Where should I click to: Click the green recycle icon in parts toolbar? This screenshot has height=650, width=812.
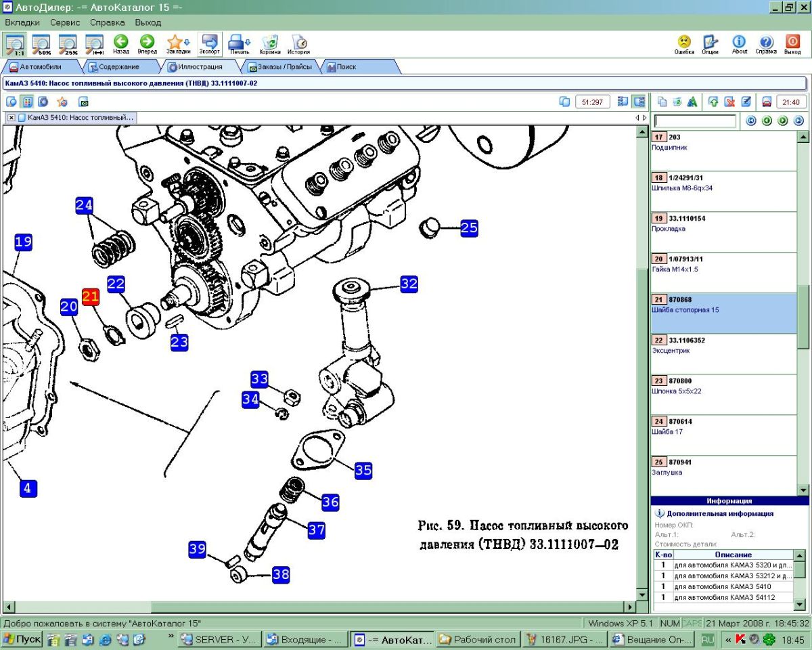click(x=677, y=102)
